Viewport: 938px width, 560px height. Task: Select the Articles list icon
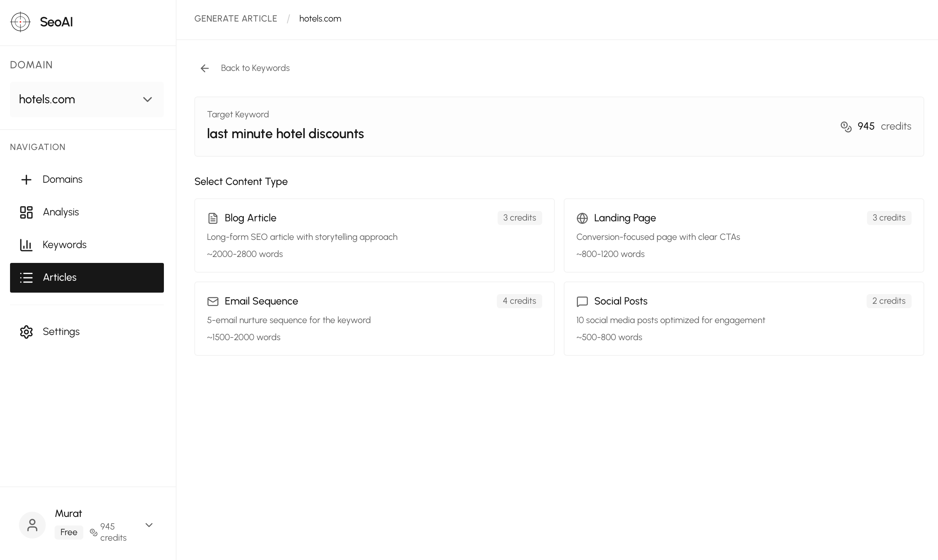26,277
